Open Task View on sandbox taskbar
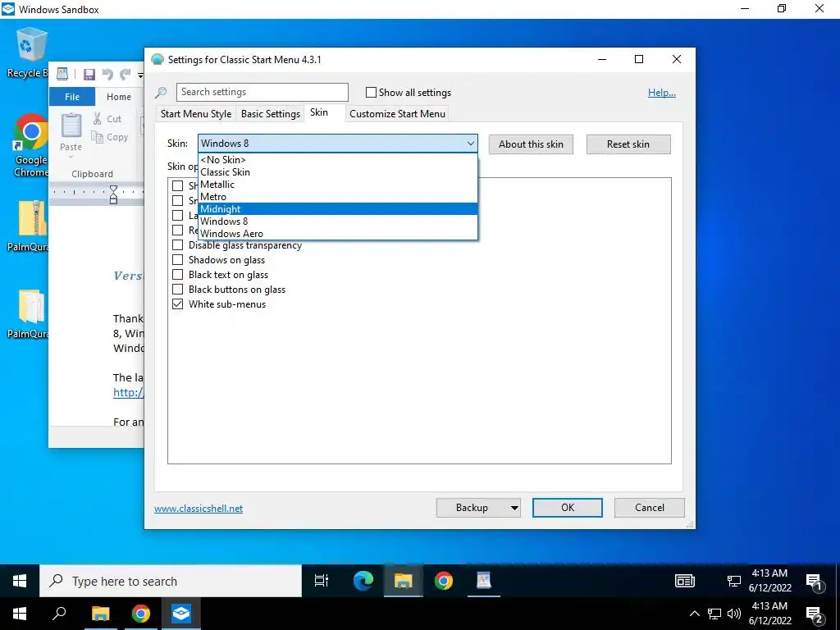 pyautogui.click(x=321, y=581)
